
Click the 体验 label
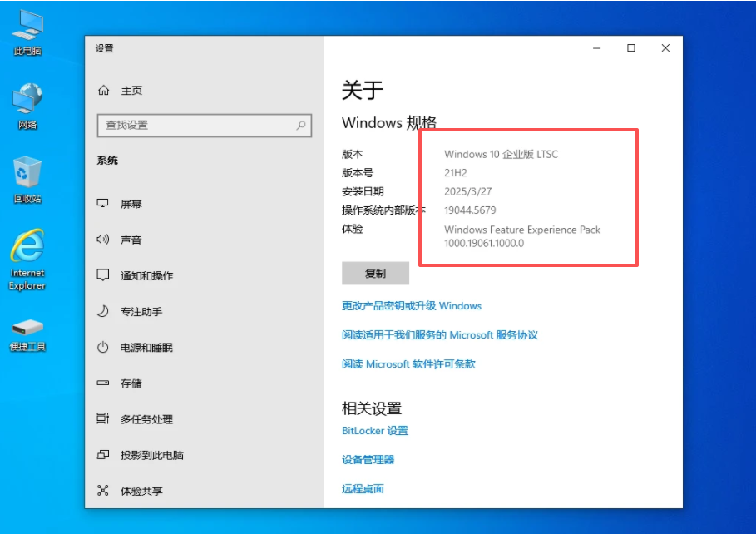pos(353,229)
